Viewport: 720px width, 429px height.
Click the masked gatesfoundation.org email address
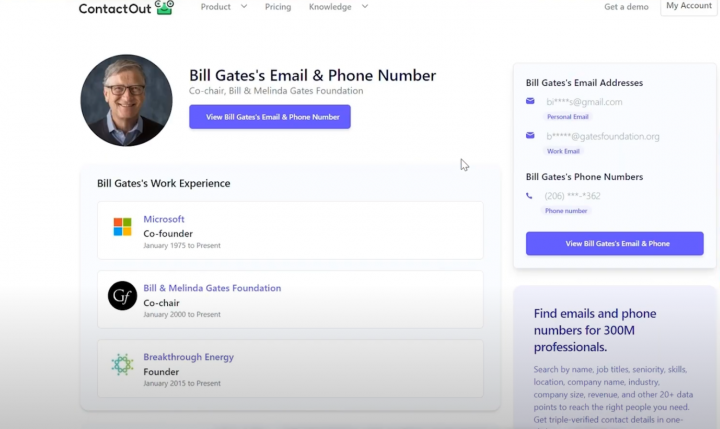602,136
